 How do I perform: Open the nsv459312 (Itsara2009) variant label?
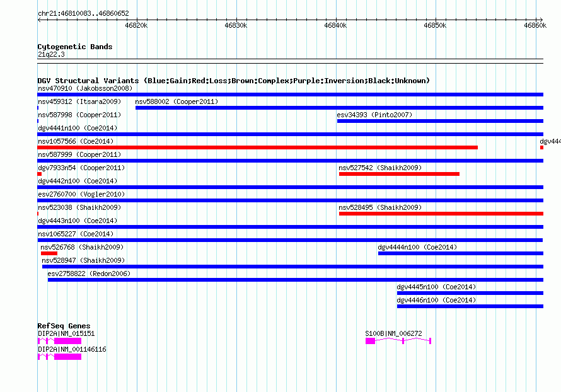(79, 101)
